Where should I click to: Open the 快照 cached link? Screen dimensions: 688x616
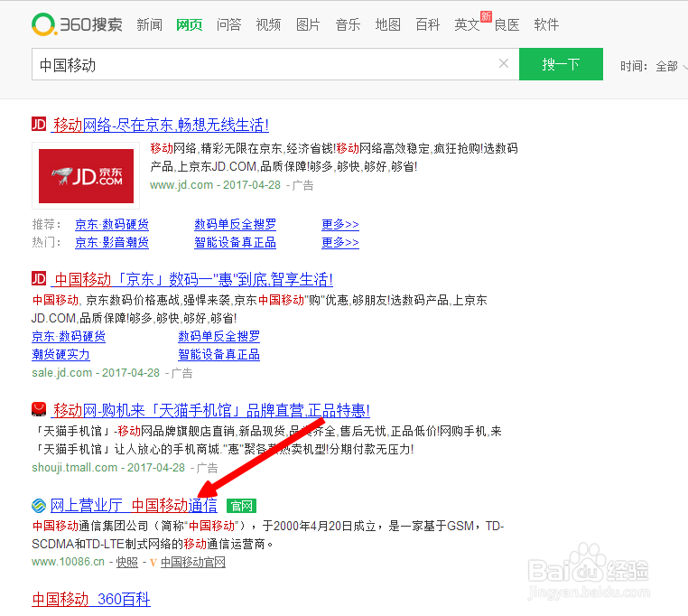pyautogui.click(x=126, y=563)
